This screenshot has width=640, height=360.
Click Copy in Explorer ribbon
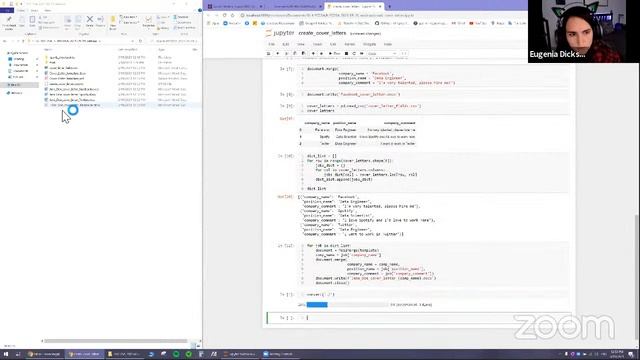point(22,22)
